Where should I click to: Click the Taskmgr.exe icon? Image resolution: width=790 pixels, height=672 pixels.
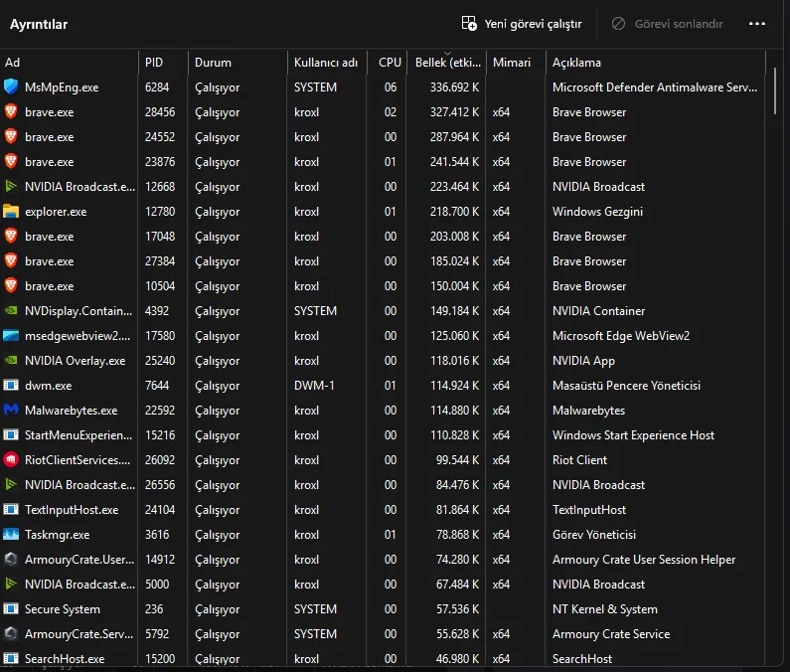pyautogui.click(x=11, y=535)
